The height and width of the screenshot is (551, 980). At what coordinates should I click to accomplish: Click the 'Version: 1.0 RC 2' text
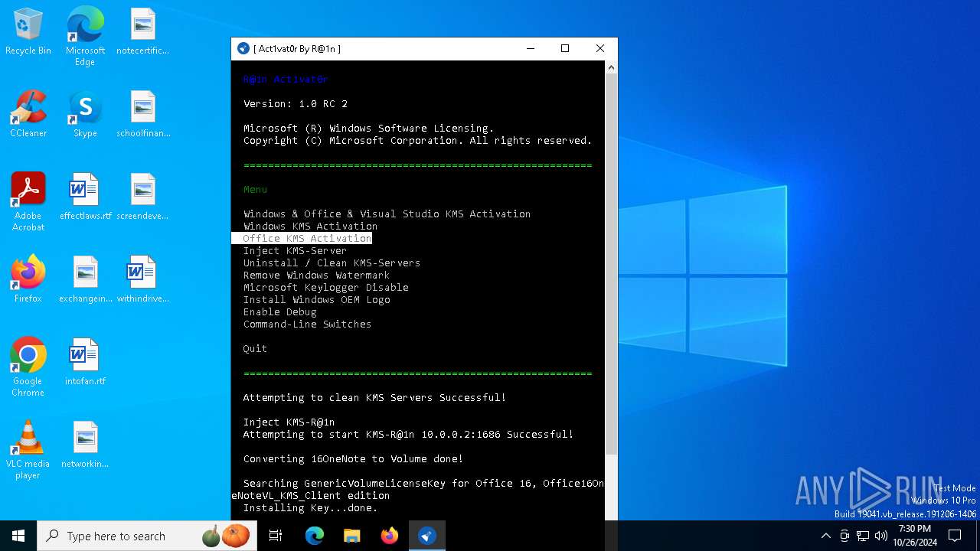click(x=295, y=103)
